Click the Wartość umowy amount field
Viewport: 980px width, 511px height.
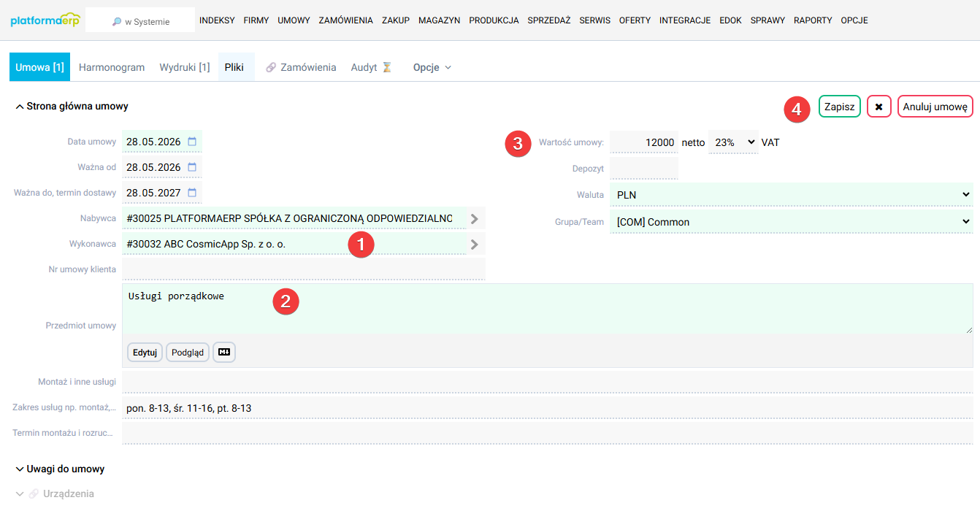(644, 142)
